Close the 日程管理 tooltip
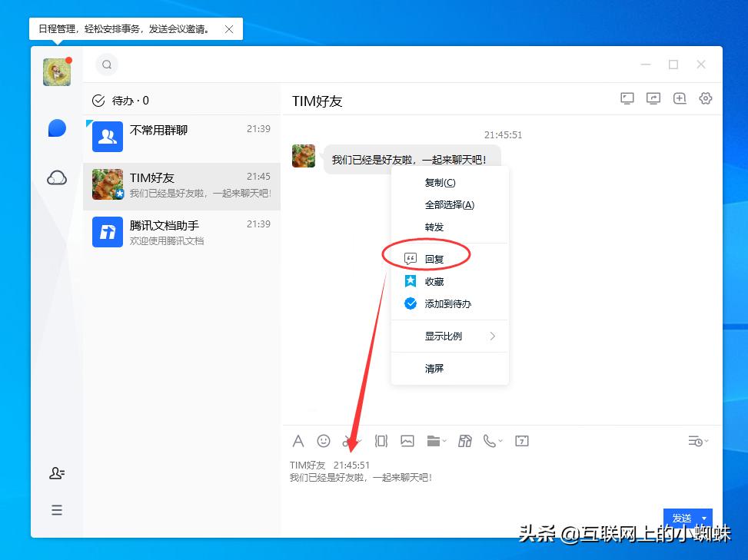Screen dimensions: 748x560 pyautogui.click(x=229, y=29)
